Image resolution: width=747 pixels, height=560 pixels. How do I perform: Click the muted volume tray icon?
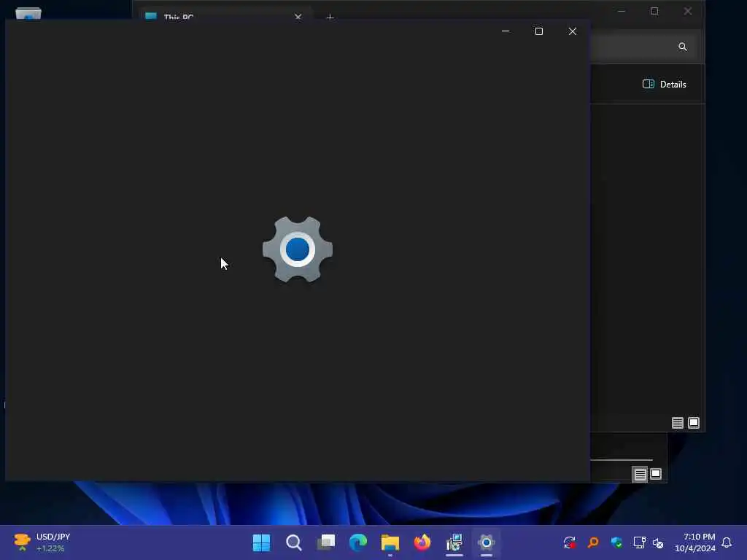point(658,542)
